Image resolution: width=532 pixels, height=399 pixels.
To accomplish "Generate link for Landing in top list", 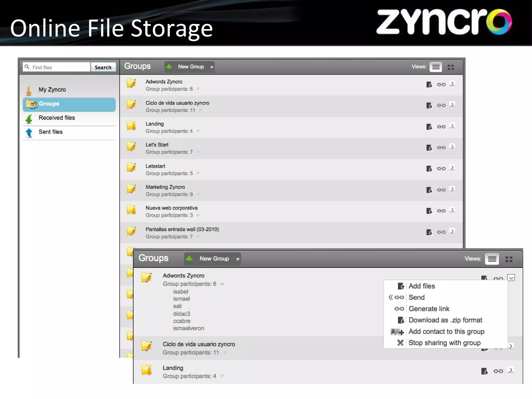I will [441, 127].
